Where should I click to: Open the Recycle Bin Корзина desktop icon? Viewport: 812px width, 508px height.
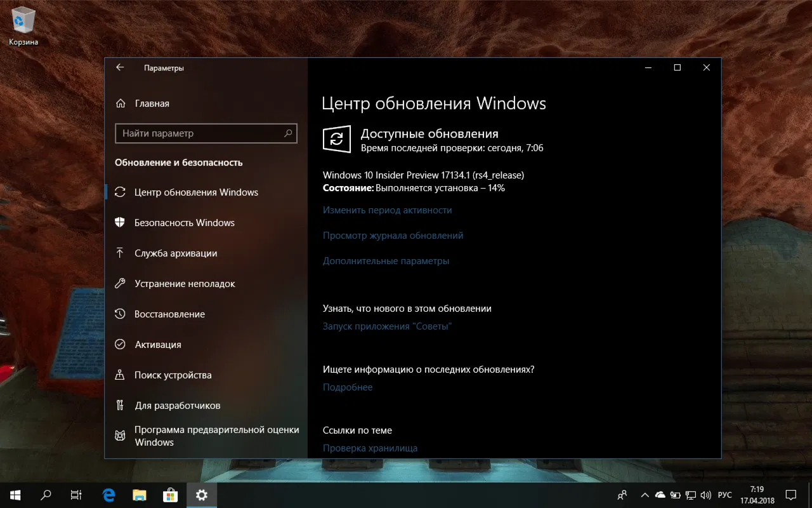click(23, 27)
